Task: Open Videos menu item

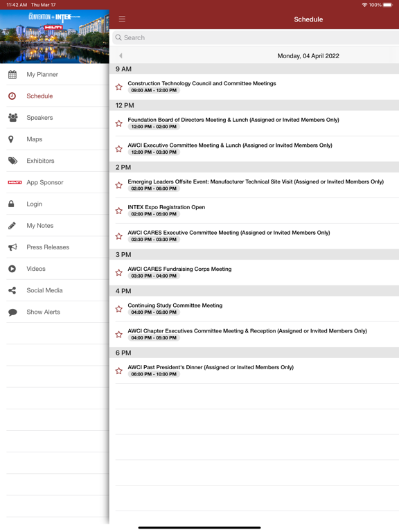Action: pyautogui.click(x=54, y=269)
